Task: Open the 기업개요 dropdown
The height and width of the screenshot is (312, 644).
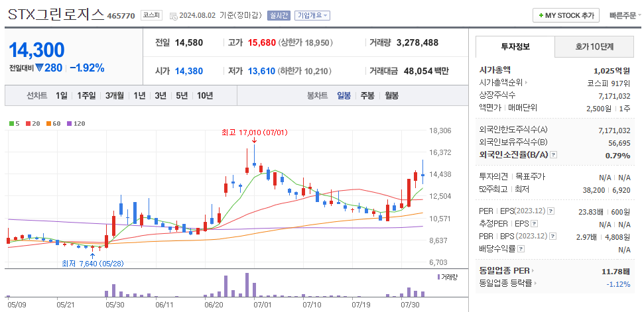Action: [312, 16]
